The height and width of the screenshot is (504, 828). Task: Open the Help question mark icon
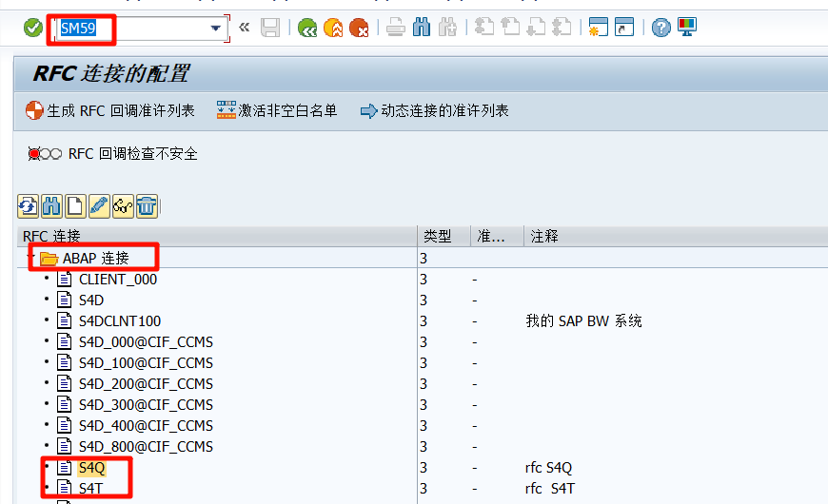pyautogui.click(x=660, y=28)
